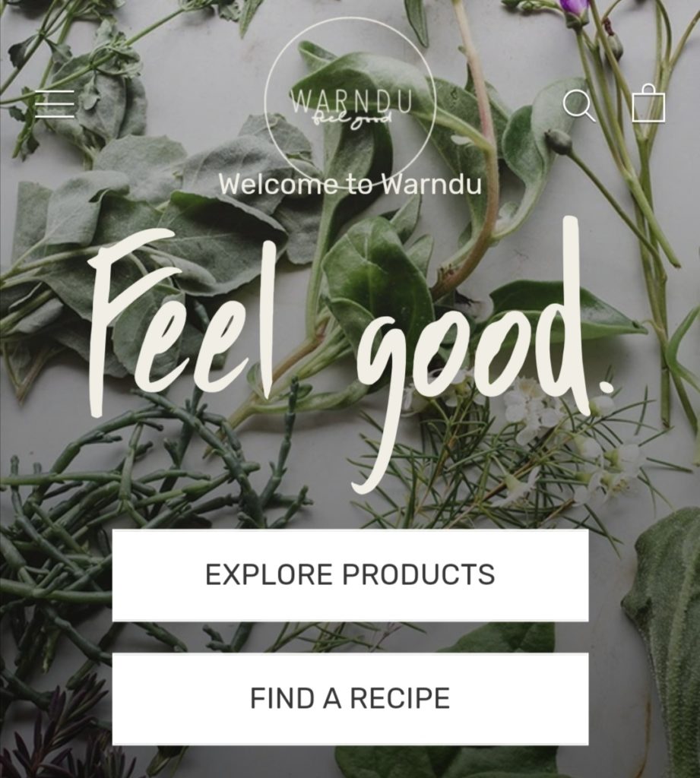Tap the EXPLORE PRODUCTS button
This screenshot has height=778, width=700.
tap(350, 575)
